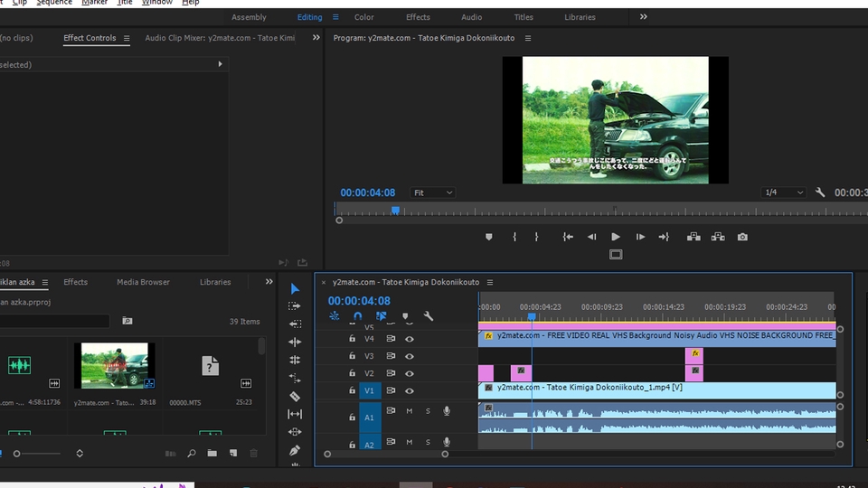Switch to Assembly workspace
This screenshot has height=488, width=868.
(249, 17)
